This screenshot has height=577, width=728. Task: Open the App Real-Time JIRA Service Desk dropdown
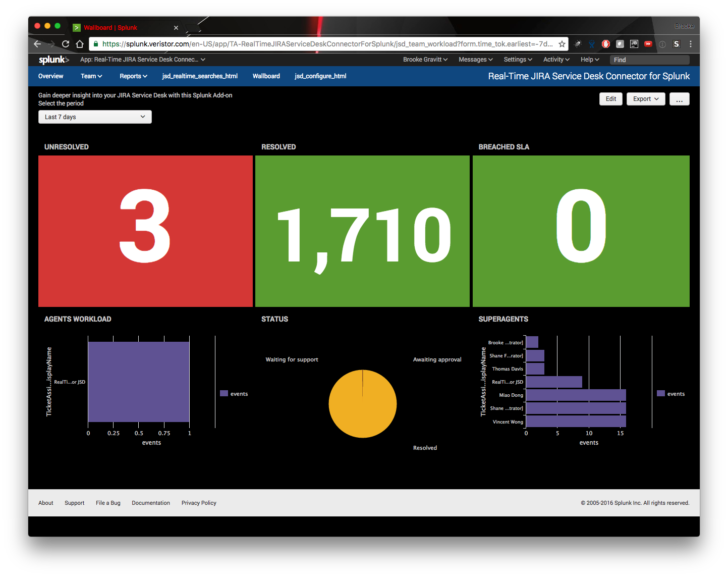[x=143, y=60]
